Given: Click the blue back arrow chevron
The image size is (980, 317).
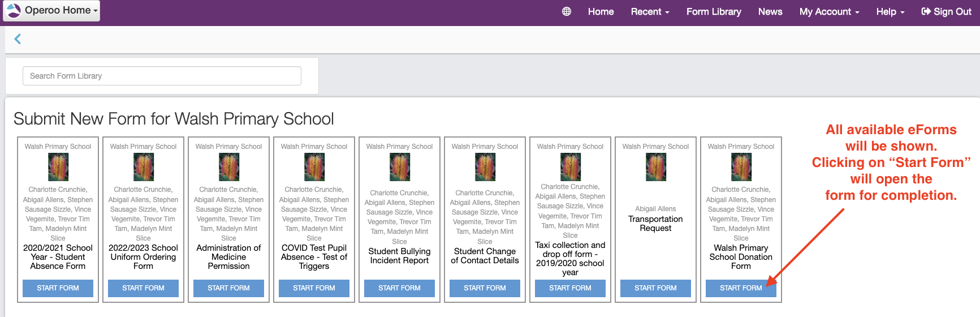Looking at the screenshot, I should pos(18,38).
